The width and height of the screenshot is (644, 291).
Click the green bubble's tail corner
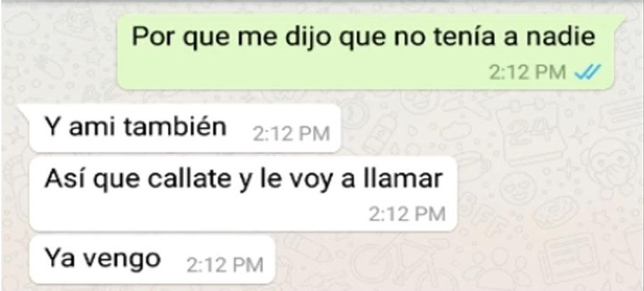(x=620, y=19)
